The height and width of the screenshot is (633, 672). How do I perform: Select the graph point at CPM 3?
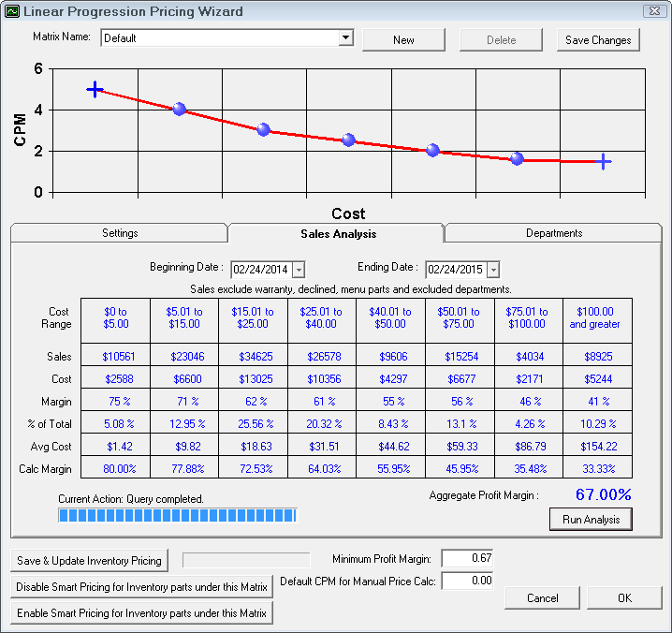(263, 130)
